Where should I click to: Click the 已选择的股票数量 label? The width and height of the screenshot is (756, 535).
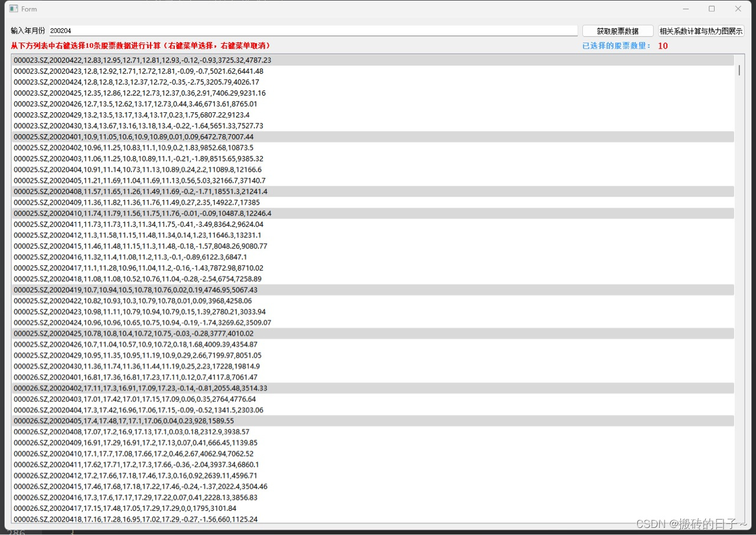pyautogui.click(x=617, y=46)
